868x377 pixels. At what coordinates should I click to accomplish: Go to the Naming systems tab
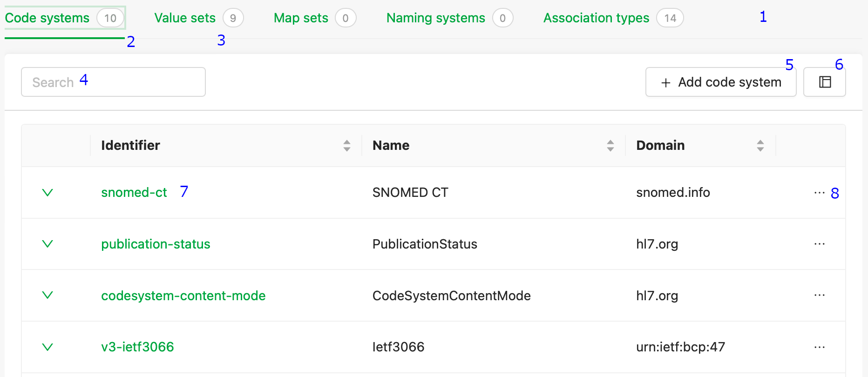click(450, 18)
